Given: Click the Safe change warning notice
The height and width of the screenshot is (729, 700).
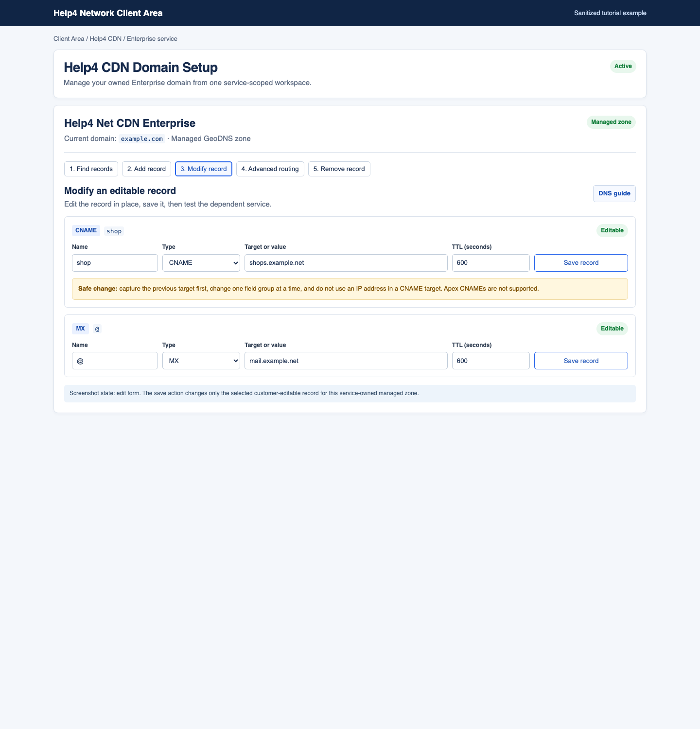Looking at the screenshot, I should pos(350,289).
